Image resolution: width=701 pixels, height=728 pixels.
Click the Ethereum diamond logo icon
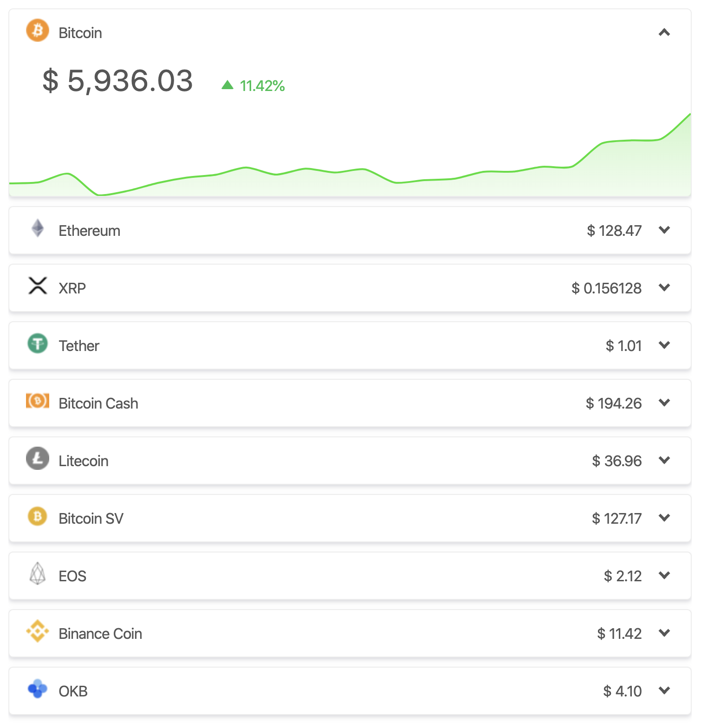pyautogui.click(x=38, y=228)
